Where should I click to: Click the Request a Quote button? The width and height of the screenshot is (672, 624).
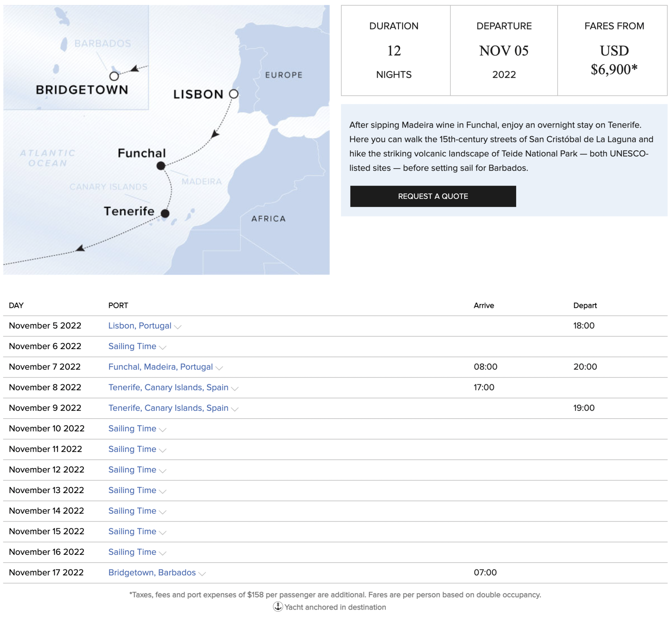pos(432,196)
